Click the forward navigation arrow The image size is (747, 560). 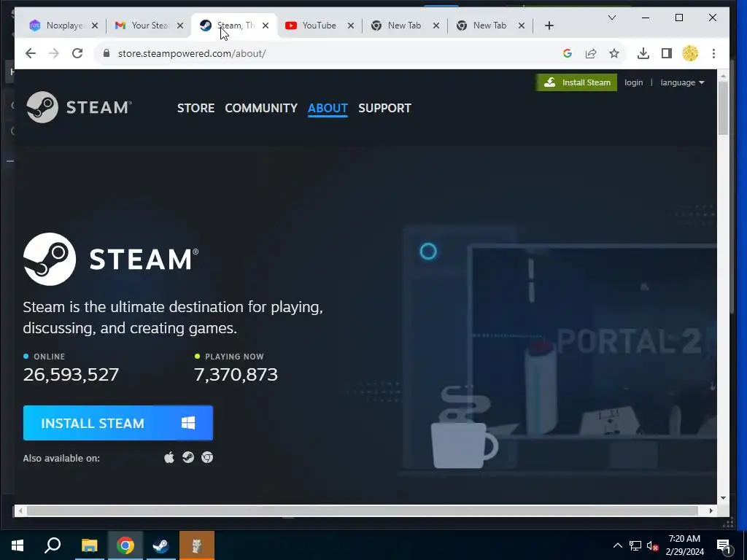[x=54, y=53]
